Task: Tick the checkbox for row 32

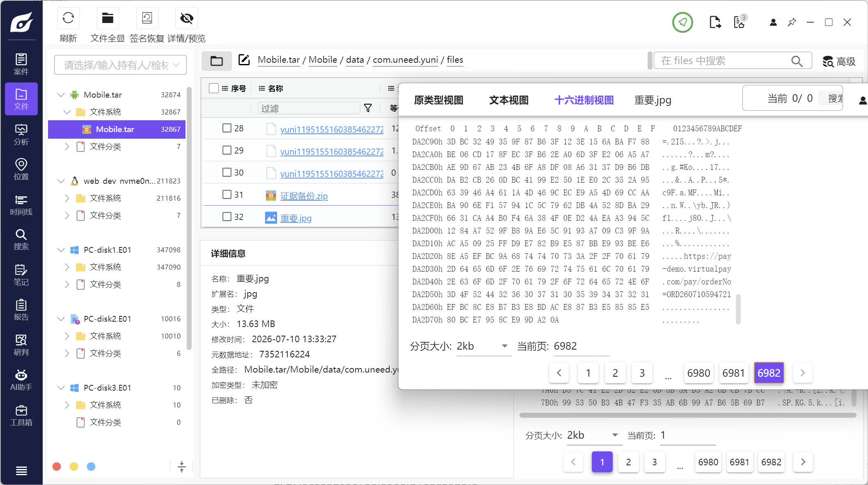Action: click(x=227, y=217)
